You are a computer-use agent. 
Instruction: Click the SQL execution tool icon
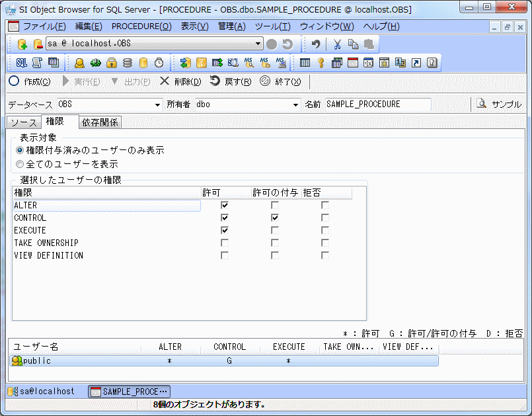(x=21, y=63)
